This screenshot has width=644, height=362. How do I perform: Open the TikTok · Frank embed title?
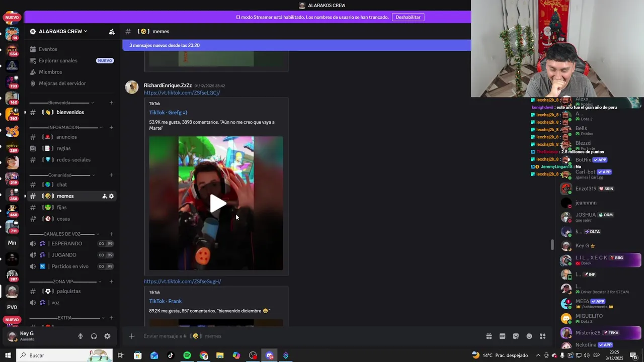[x=165, y=301]
